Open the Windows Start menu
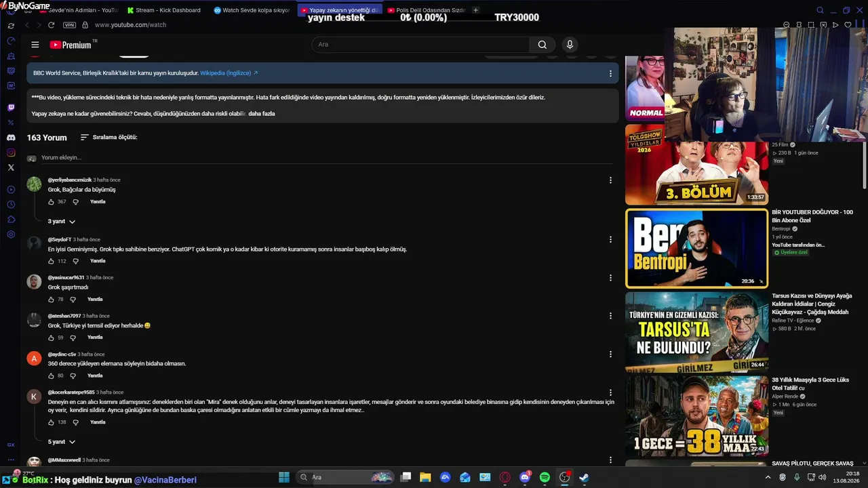 284,477
